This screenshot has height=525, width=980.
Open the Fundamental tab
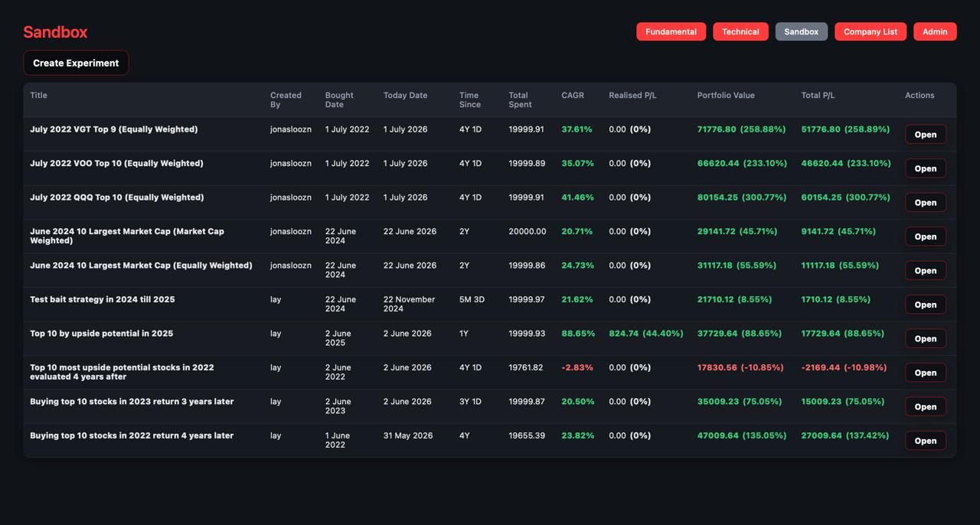coord(671,31)
